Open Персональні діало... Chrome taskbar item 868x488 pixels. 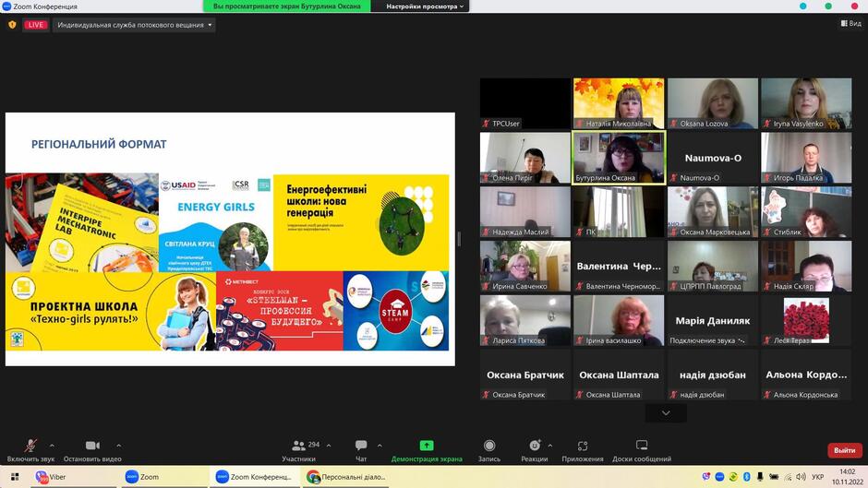pos(346,476)
